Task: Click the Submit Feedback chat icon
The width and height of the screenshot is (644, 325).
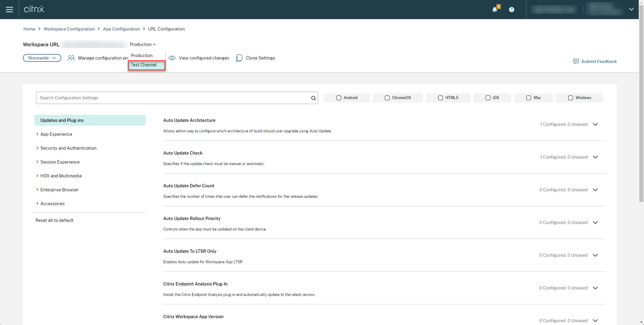Action: [576, 61]
